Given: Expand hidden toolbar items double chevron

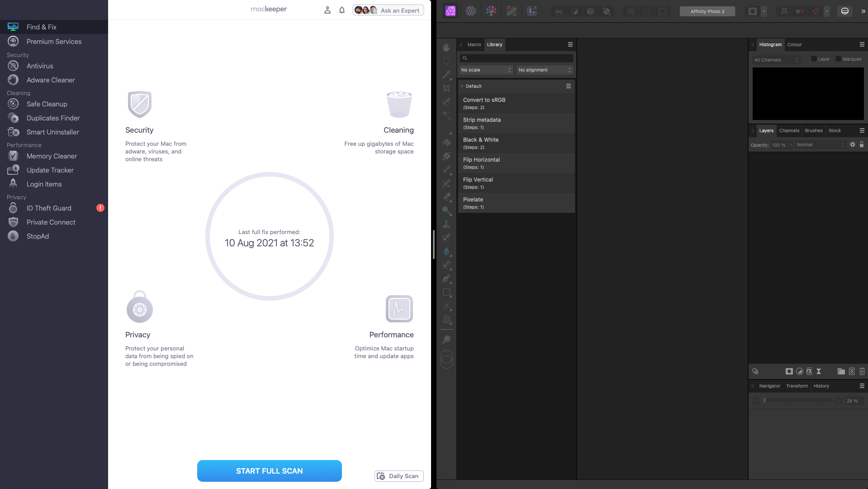Looking at the screenshot, I should click(x=863, y=11).
